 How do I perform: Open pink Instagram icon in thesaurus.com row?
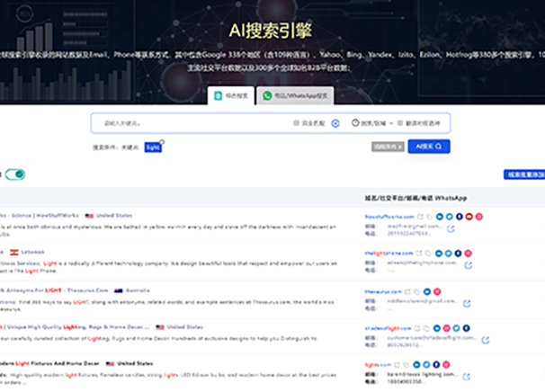tap(437, 291)
